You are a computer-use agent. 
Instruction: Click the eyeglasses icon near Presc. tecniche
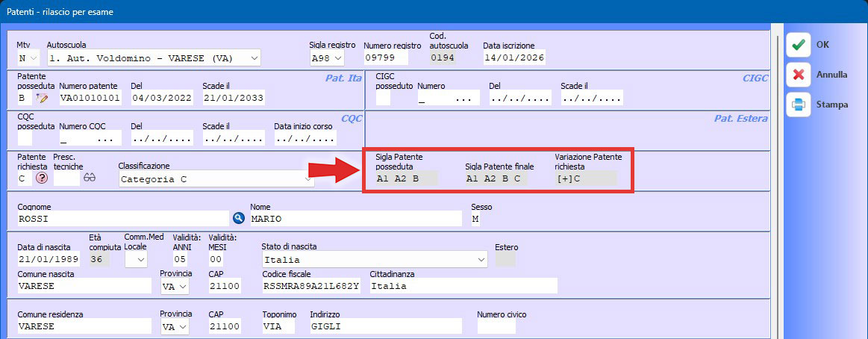[x=90, y=178]
